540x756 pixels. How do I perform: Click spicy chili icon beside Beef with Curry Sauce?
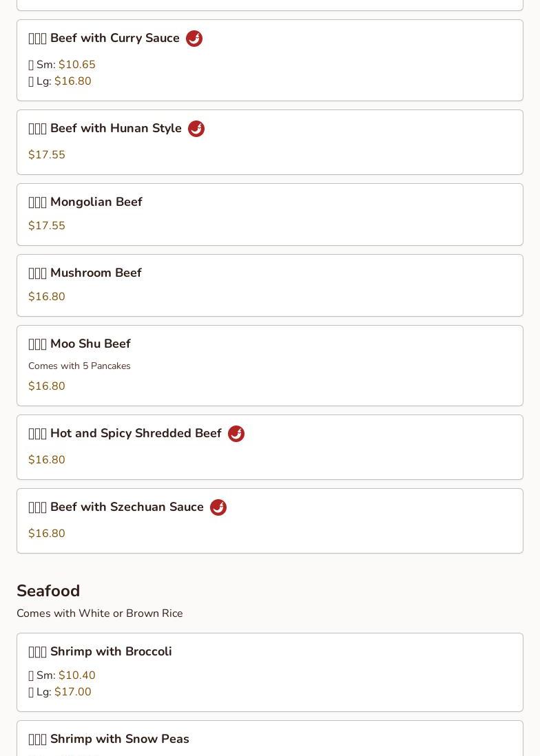pos(194,39)
